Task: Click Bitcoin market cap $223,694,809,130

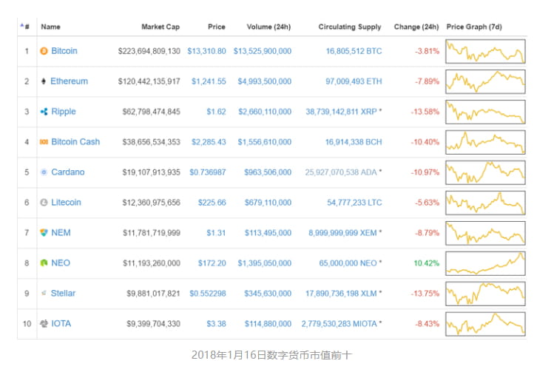Action: 149,51
